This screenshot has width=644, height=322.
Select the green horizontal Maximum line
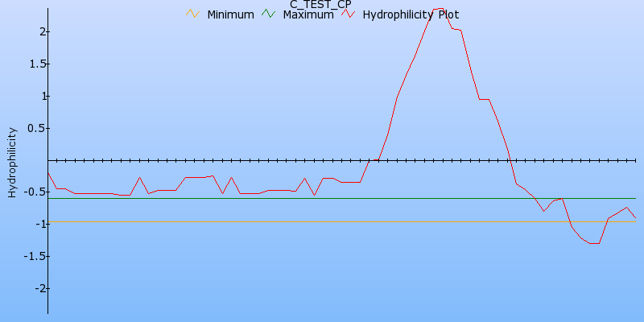(242, 198)
